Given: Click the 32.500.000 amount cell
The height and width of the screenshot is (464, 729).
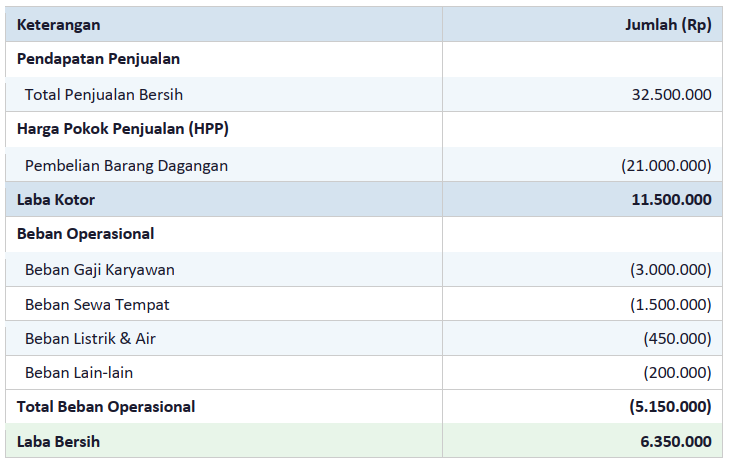Looking at the screenshot, I should [x=671, y=95].
